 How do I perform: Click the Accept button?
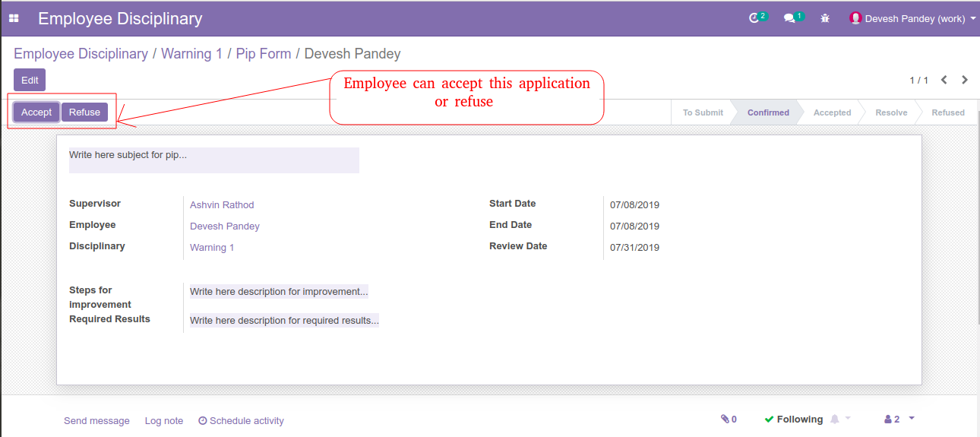click(x=36, y=112)
